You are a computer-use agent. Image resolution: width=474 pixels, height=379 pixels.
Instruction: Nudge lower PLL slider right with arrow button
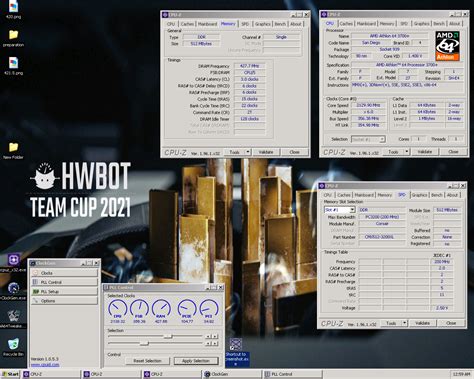(x=215, y=343)
